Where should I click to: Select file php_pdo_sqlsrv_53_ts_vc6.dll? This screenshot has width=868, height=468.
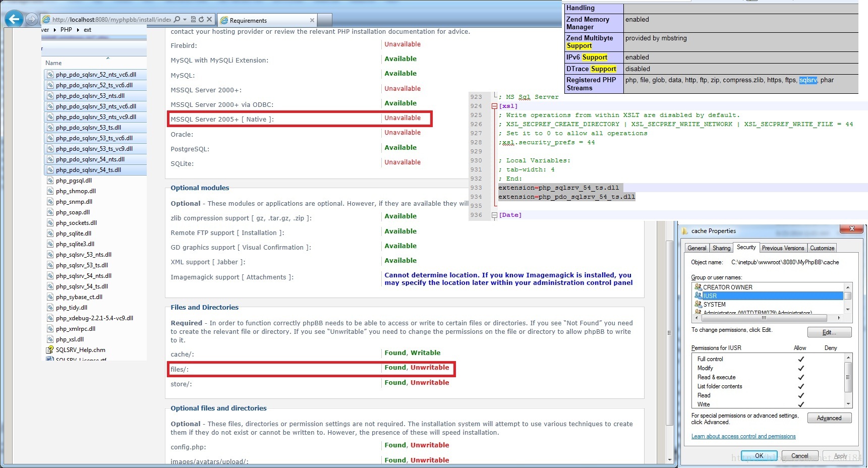(x=95, y=138)
